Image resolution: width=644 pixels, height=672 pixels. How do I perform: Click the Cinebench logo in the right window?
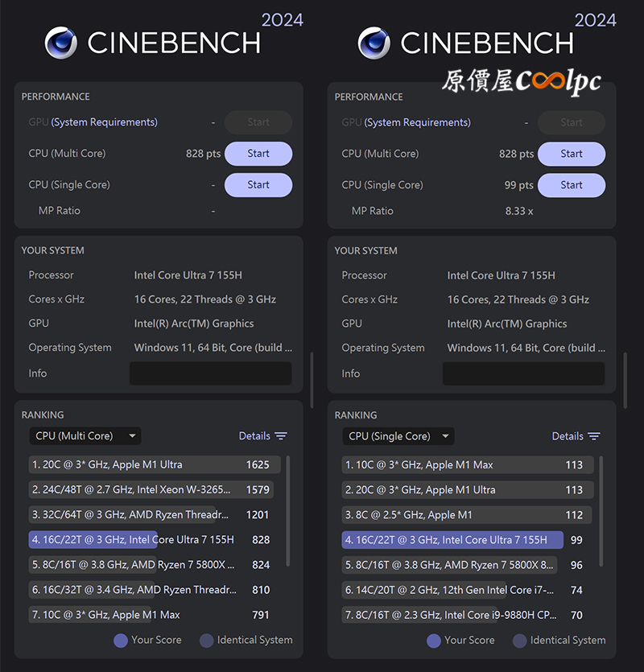pos(374,43)
